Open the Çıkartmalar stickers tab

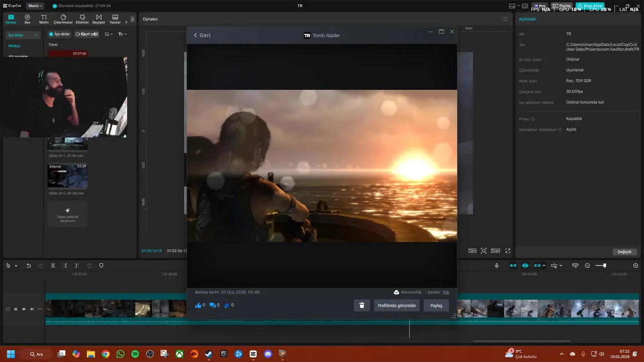63,19
